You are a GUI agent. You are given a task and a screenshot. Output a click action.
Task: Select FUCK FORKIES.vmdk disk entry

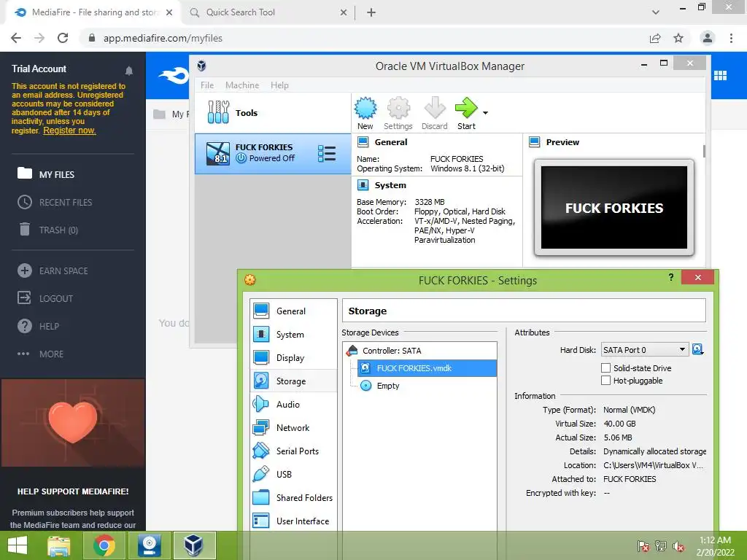427,368
